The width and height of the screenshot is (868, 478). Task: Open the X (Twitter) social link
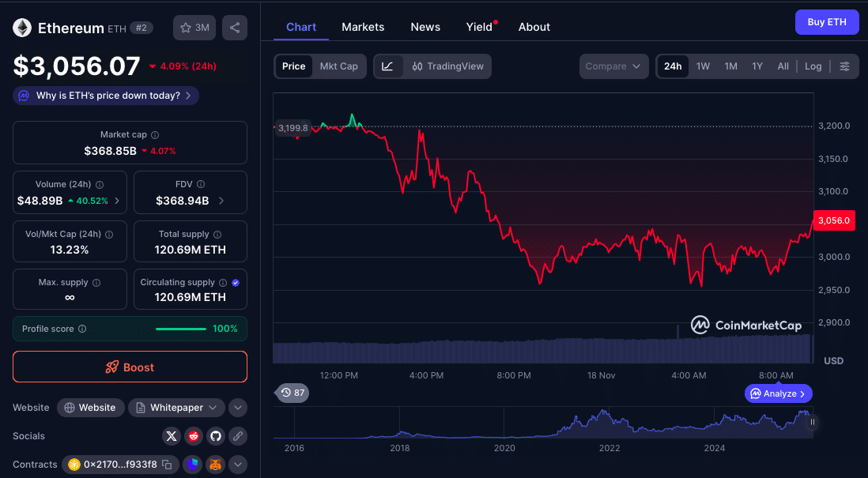coord(172,436)
